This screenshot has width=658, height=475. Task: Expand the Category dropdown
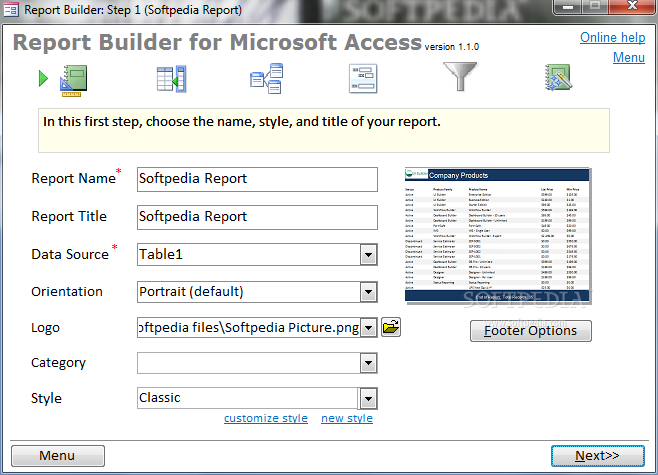click(x=368, y=363)
